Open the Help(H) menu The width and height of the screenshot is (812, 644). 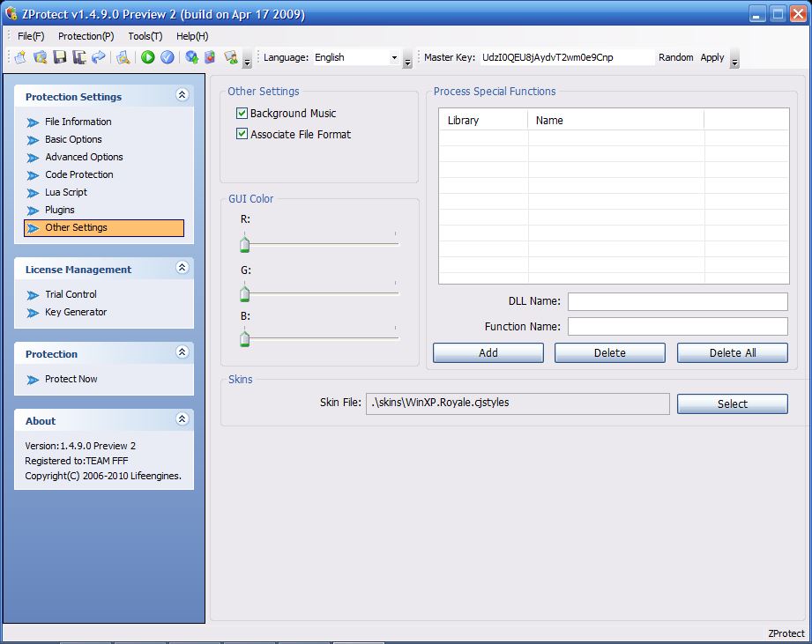click(192, 36)
